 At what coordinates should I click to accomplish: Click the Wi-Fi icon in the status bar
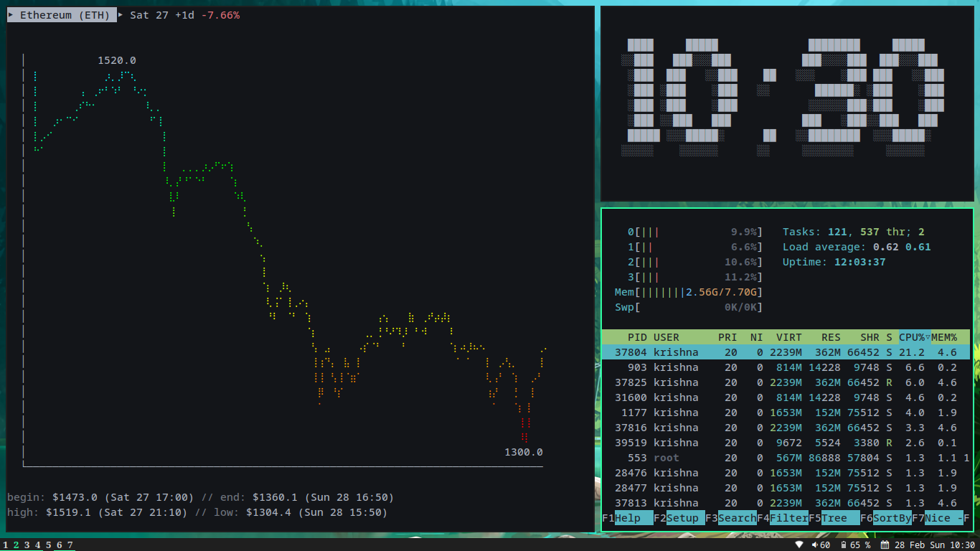[x=799, y=545]
